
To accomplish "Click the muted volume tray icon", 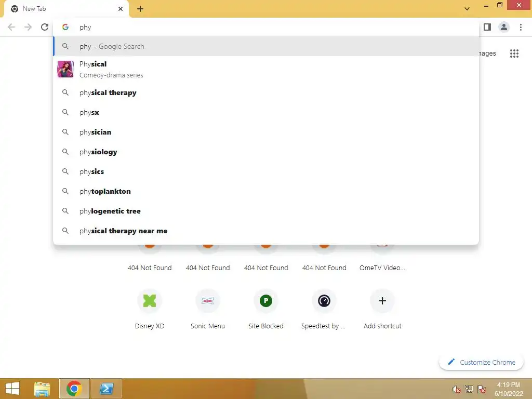I will [x=457, y=389].
